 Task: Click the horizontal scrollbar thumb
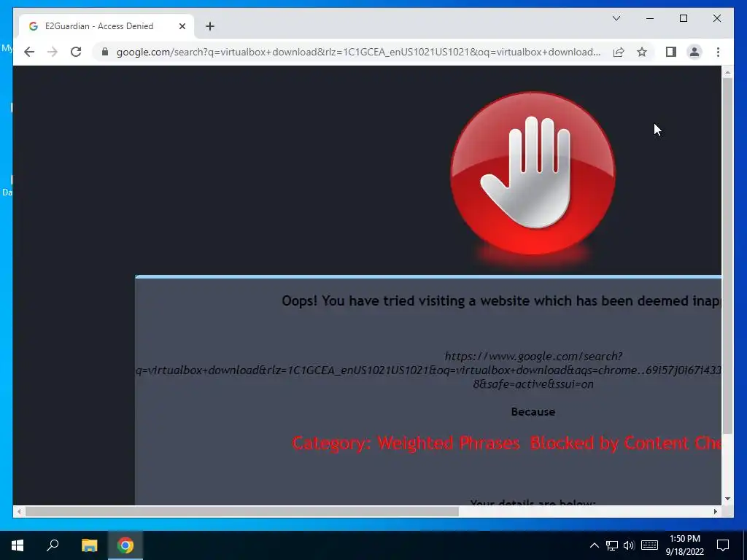click(x=242, y=511)
